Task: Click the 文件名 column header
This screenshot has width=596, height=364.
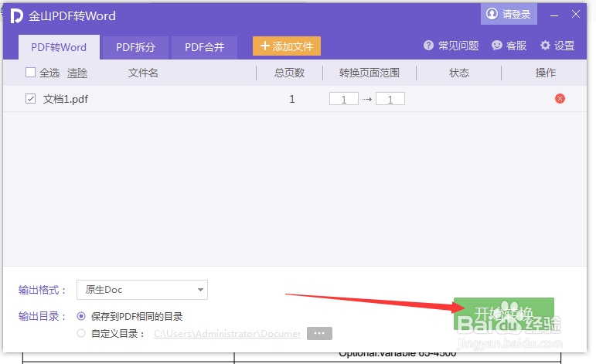Action: tap(143, 73)
